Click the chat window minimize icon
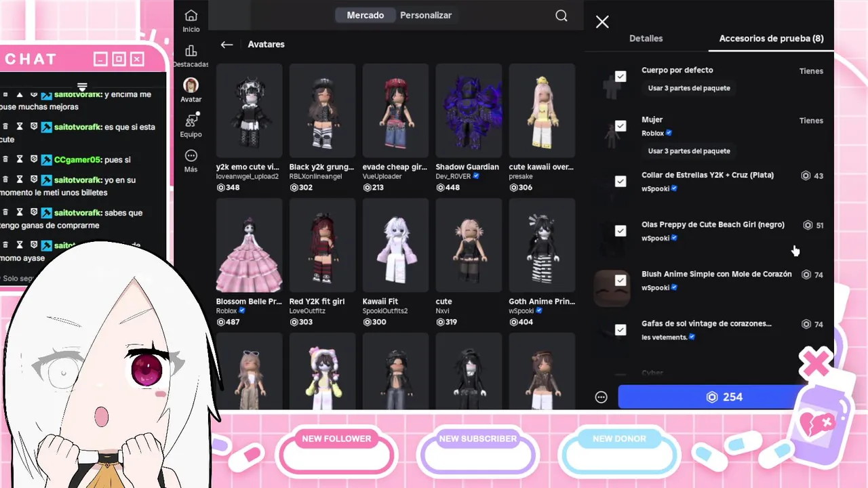The width and height of the screenshot is (868, 488). (100, 60)
